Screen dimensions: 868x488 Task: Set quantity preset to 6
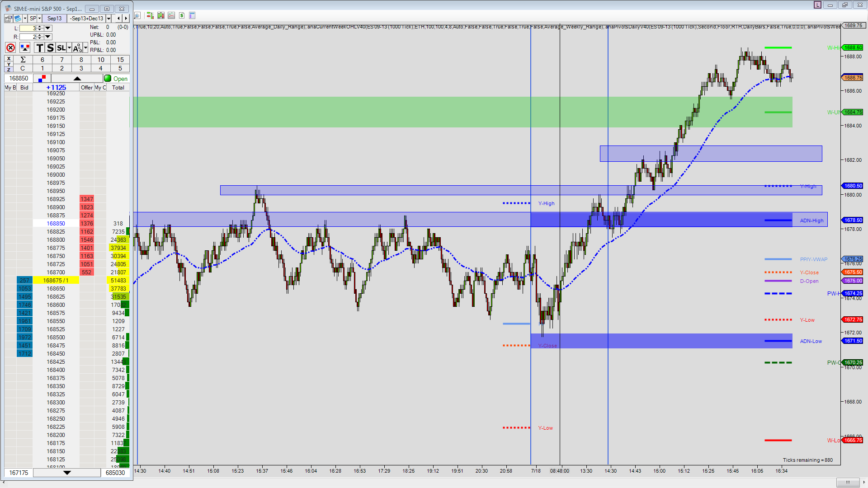pos(42,60)
